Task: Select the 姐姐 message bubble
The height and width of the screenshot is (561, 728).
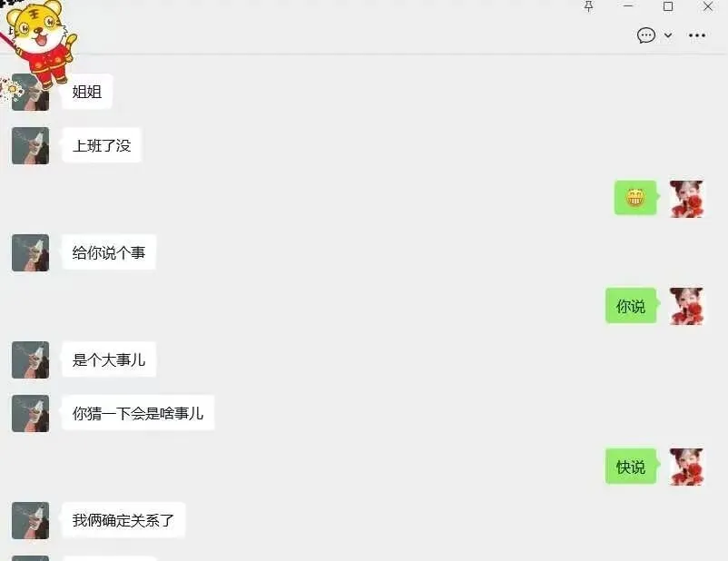Action: click(x=87, y=92)
